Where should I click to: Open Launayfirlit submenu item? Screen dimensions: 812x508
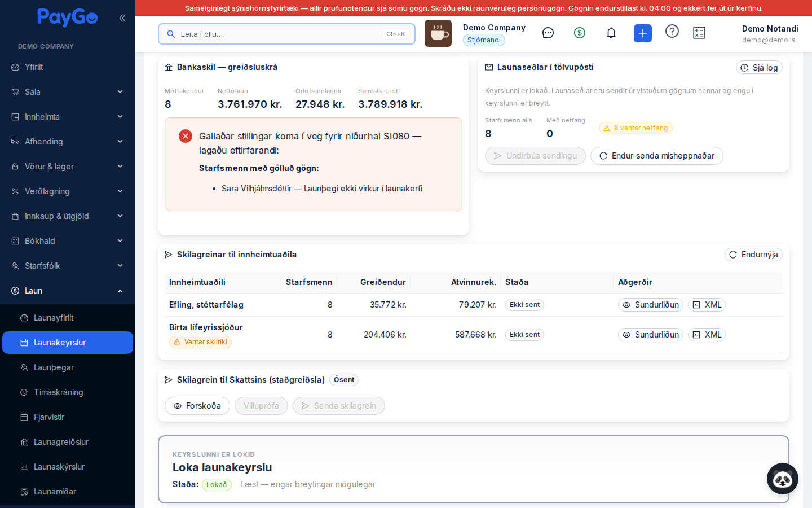click(68, 318)
